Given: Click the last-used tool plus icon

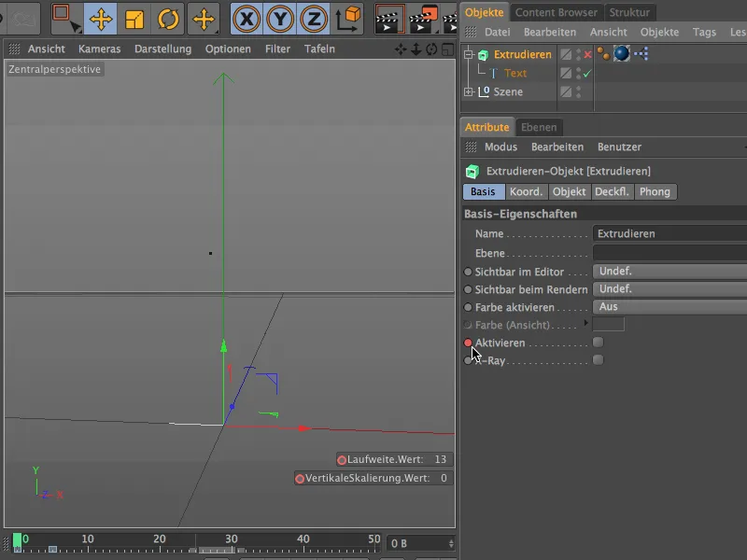Looking at the screenshot, I should point(204,19).
